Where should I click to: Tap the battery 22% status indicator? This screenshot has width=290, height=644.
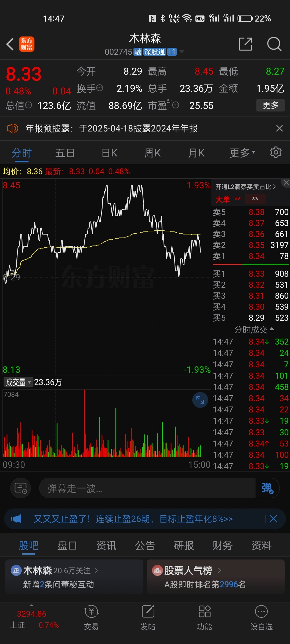(254, 19)
